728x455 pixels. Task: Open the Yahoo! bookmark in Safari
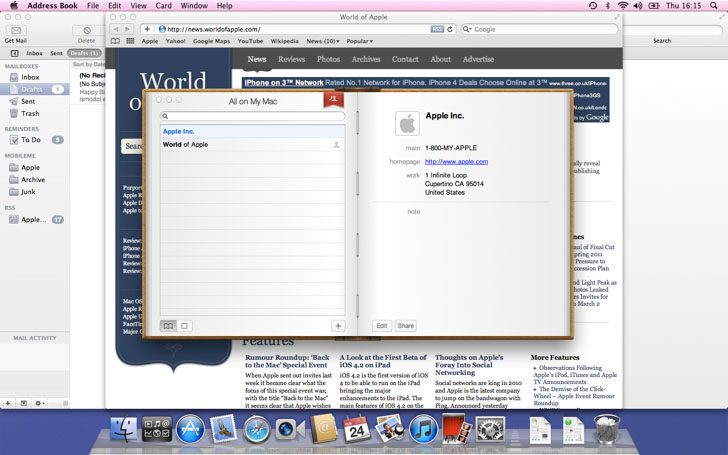176,41
